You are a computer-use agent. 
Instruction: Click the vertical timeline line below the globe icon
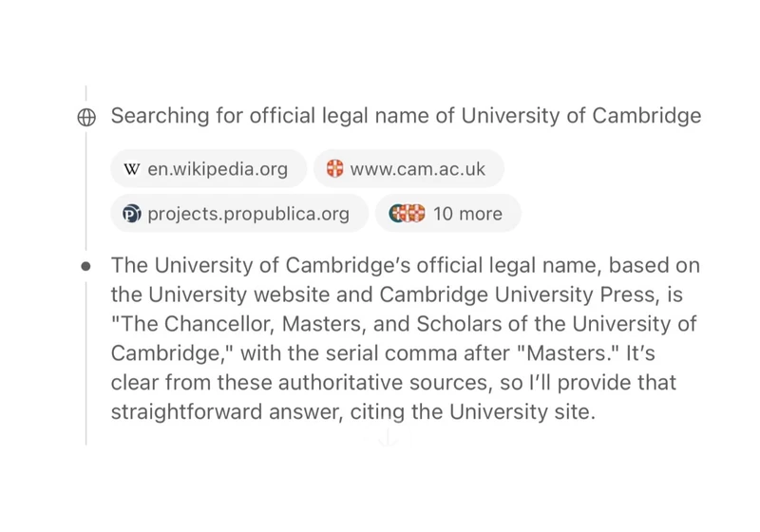tap(86, 191)
